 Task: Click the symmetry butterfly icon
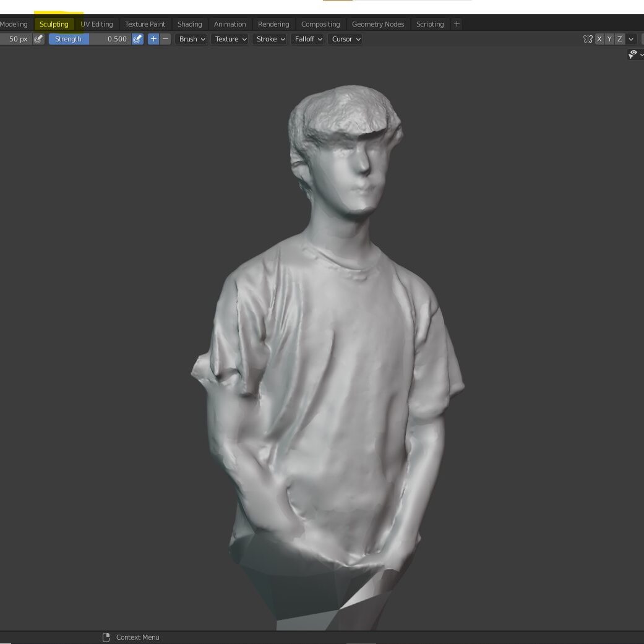click(588, 39)
